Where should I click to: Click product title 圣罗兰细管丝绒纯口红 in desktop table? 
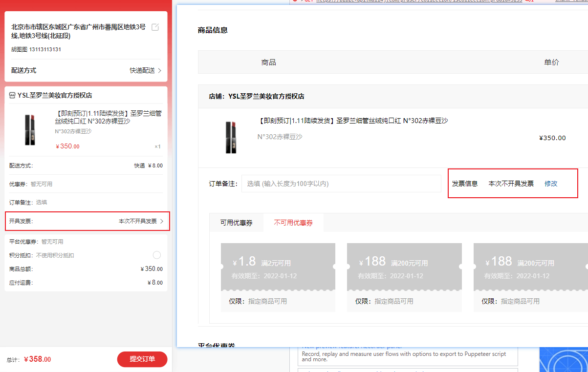[x=353, y=121]
